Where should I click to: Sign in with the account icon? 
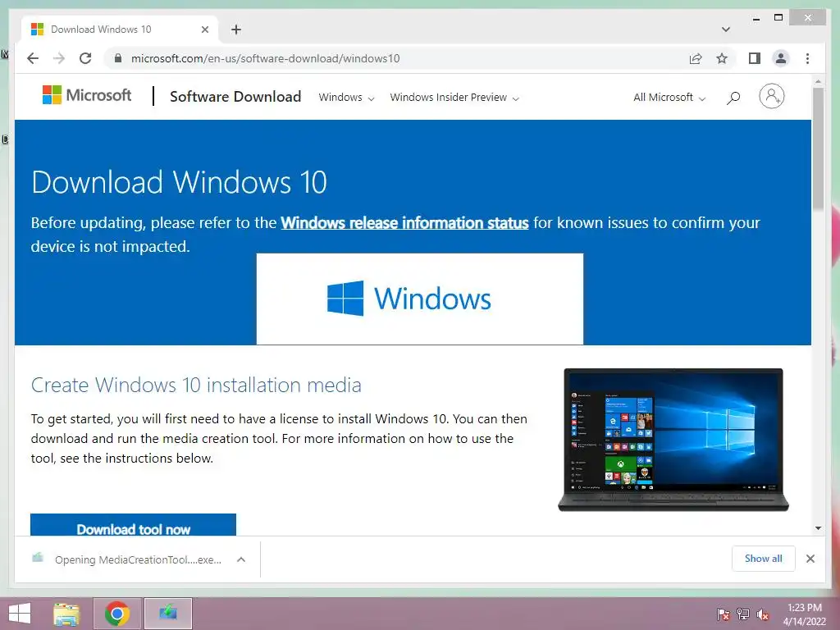[x=771, y=97]
